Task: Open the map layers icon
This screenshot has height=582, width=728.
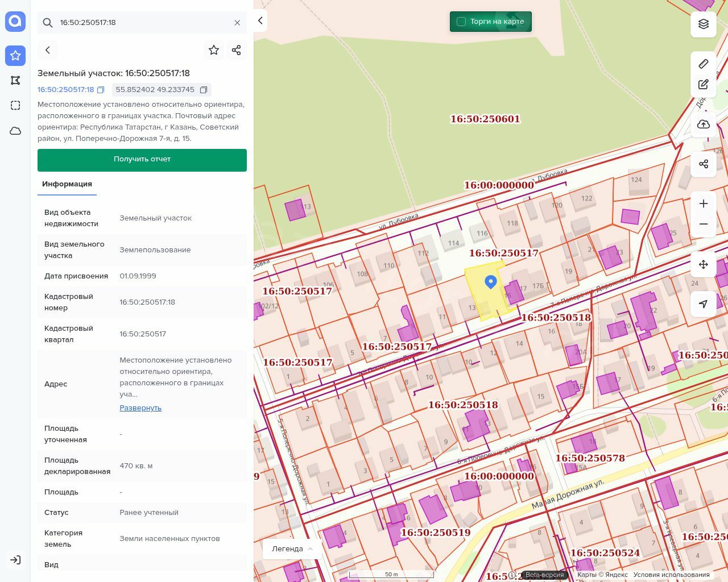Action: click(704, 24)
